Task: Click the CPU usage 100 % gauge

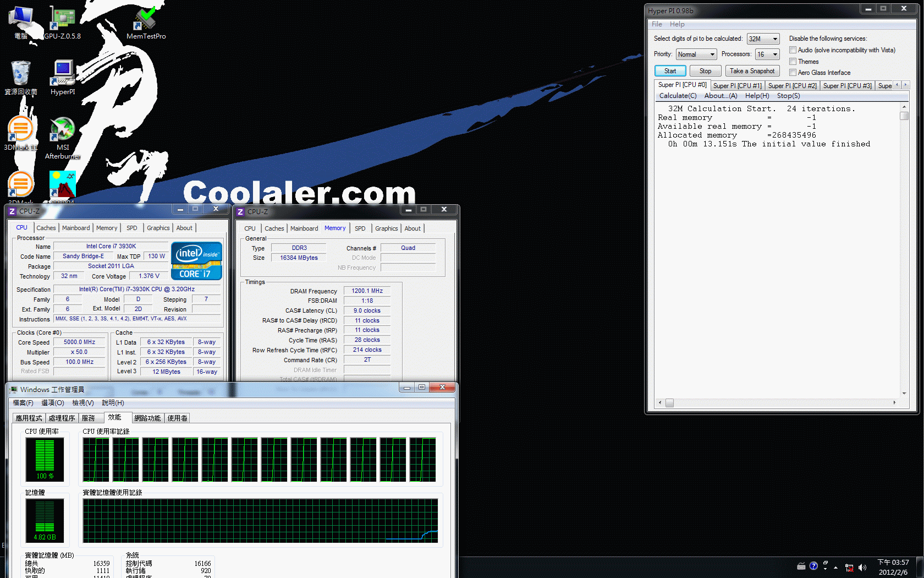Action: 45,460
